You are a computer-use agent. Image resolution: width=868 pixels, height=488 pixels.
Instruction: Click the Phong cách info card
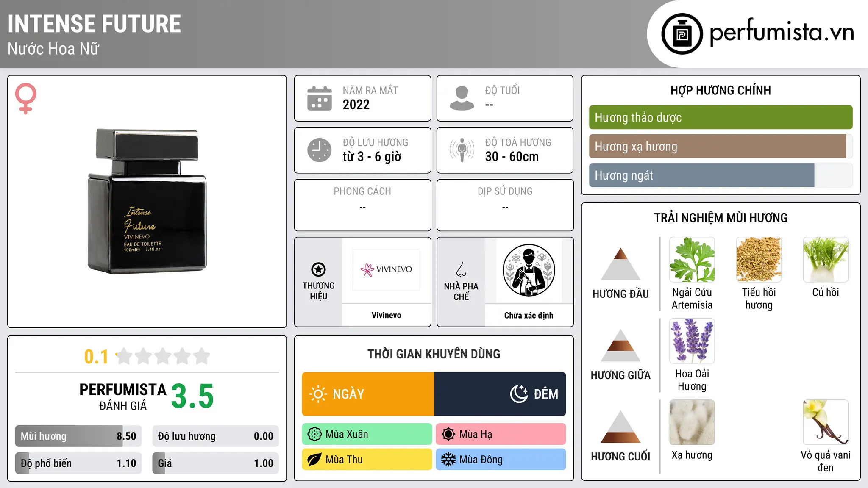click(362, 205)
